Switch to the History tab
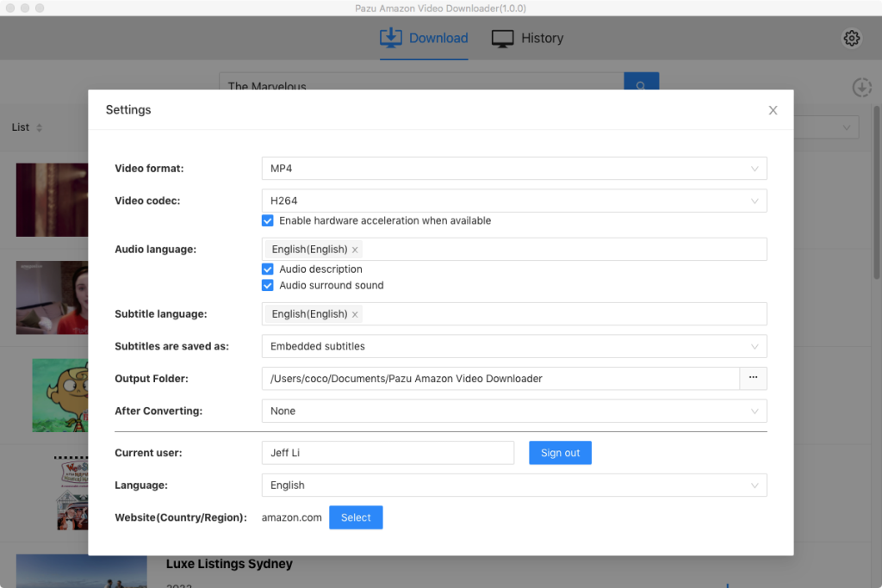 [527, 38]
